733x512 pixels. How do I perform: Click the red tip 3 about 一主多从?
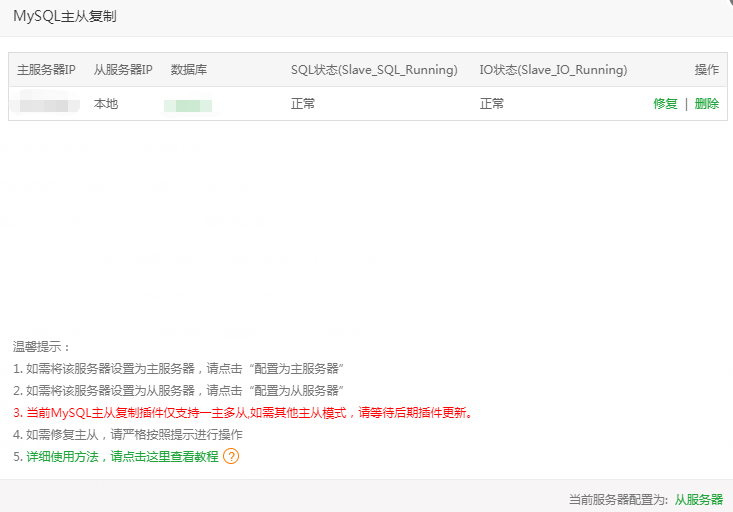(x=243, y=413)
